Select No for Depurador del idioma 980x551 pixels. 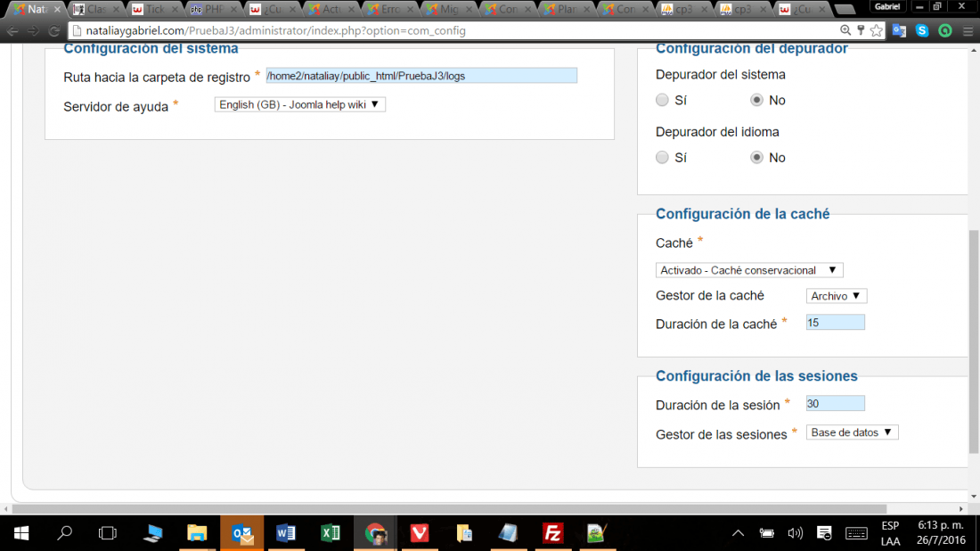coord(757,158)
